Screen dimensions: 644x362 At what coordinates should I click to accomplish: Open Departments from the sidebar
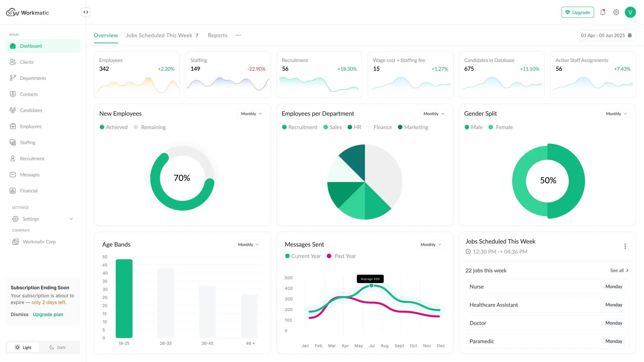33,78
